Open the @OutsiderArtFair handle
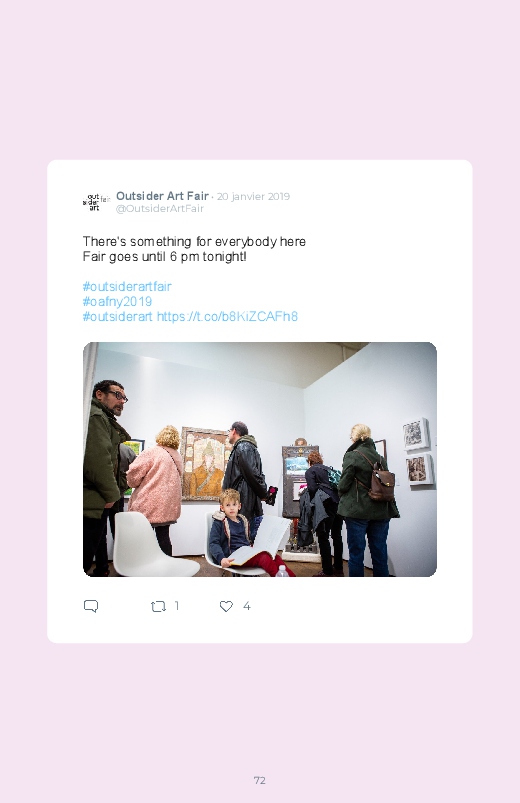This screenshot has width=520, height=803. (x=160, y=208)
